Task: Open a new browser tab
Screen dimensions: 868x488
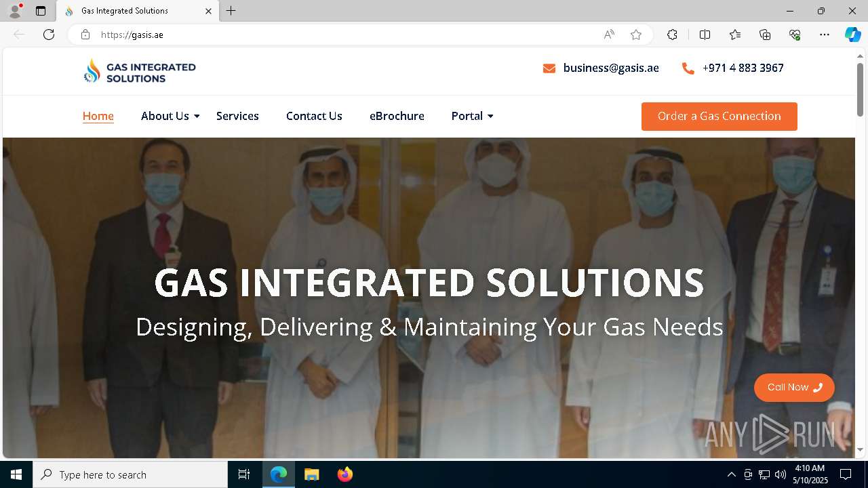Action: (231, 11)
